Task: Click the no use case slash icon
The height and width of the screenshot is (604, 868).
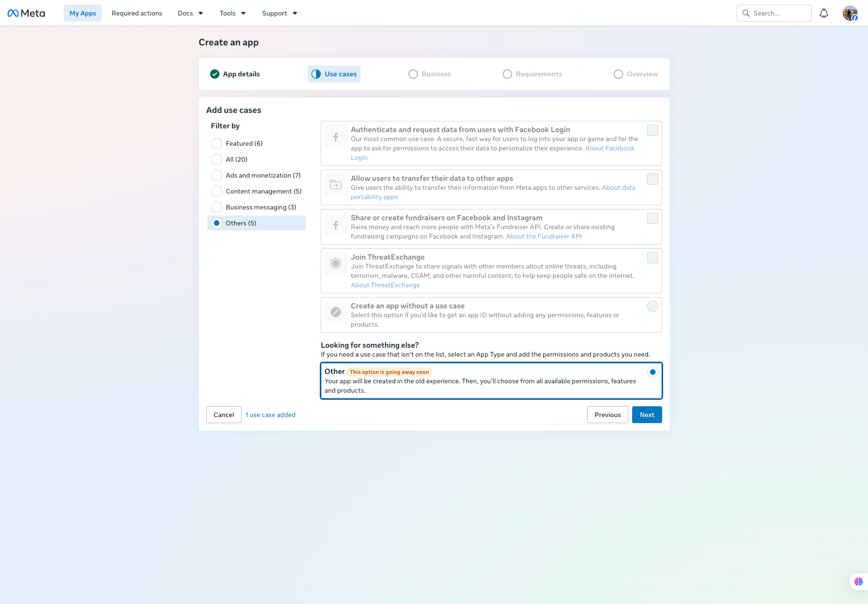Action: pos(336,312)
